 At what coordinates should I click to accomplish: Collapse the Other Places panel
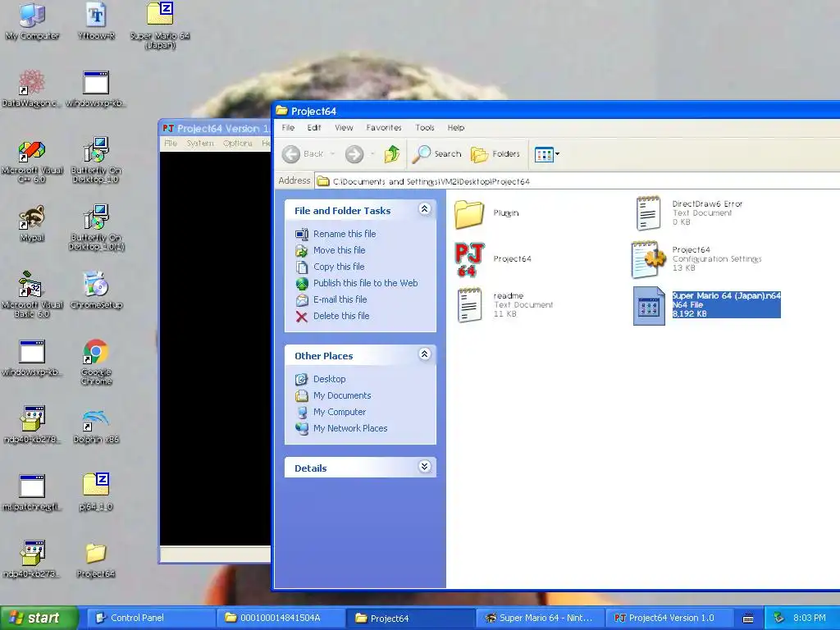pos(424,354)
